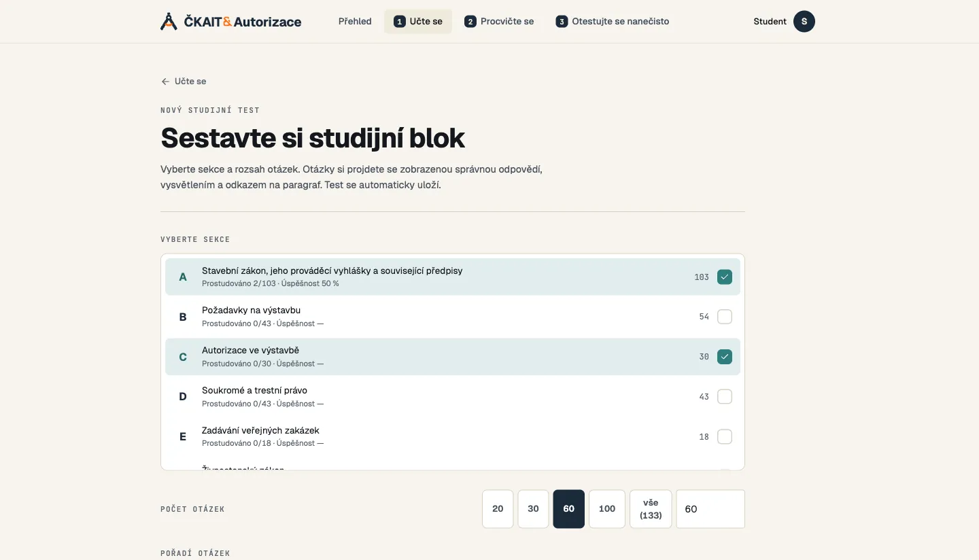
Task: Click the section letter C
Action: pos(183,357)
